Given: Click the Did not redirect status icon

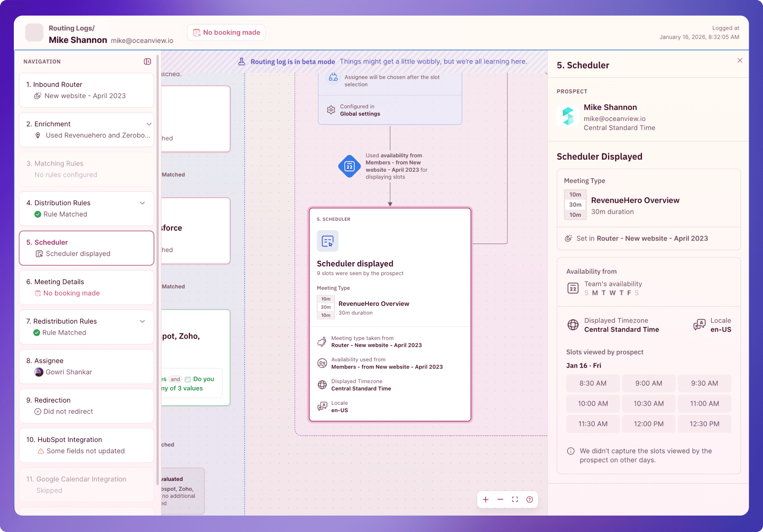Looking at the screenshot, I should (x=38, y=412).
